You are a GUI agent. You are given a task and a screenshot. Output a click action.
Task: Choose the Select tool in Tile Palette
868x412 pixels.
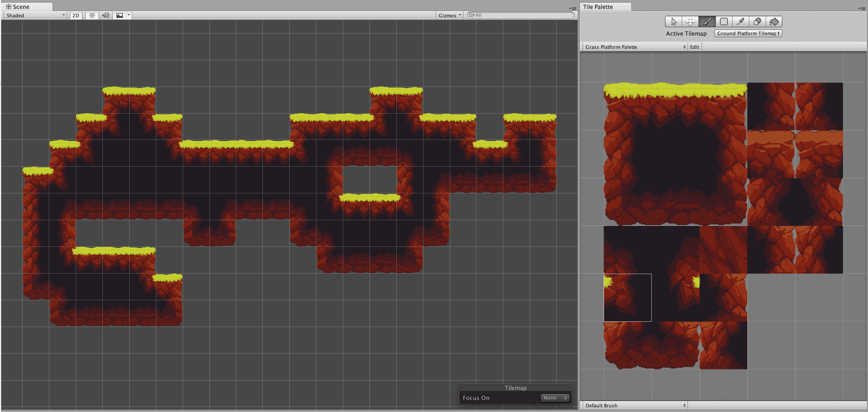[x=673, y=21]
